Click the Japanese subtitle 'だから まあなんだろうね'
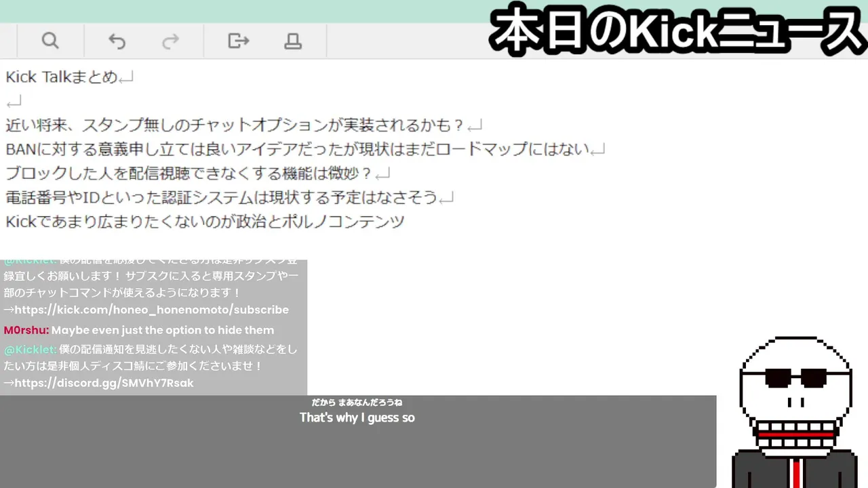Viewport: 868px width, 488px height. tap(357, 403)
